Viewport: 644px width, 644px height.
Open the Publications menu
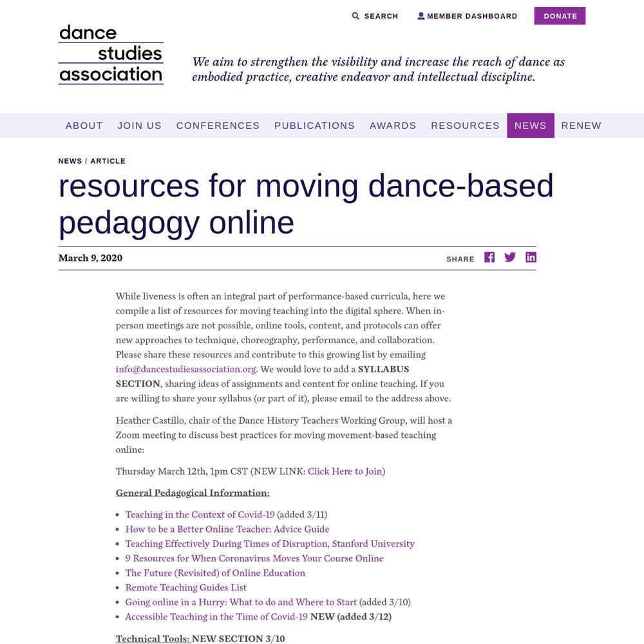[315, 126]
